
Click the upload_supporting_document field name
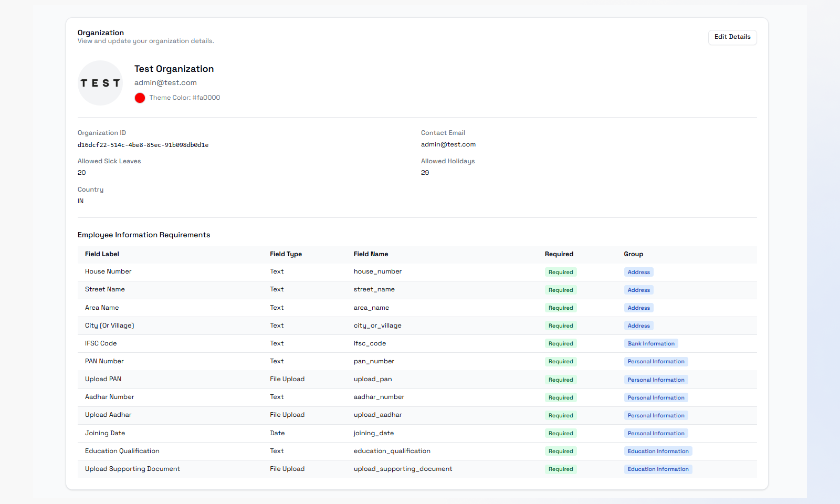click(x=403, y=469)
